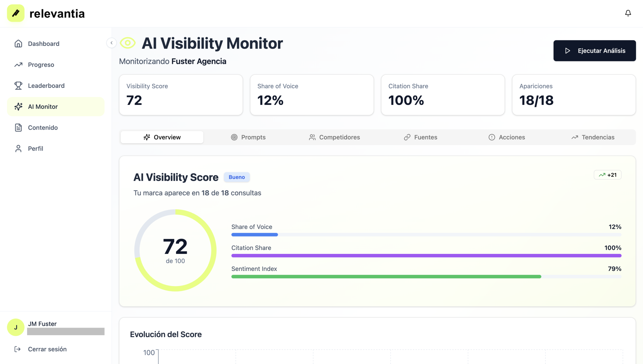
Task: Click the eye icon beside the page title
Action: click(128, 43)
